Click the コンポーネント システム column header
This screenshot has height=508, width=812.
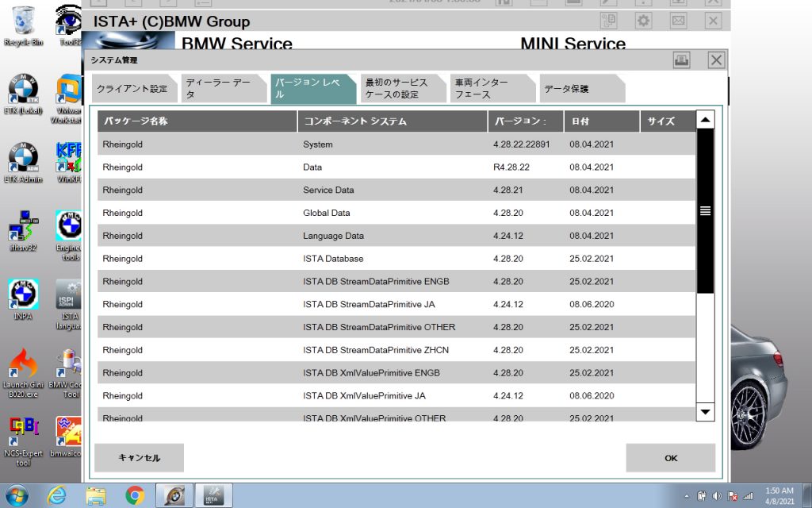[393, 121]
